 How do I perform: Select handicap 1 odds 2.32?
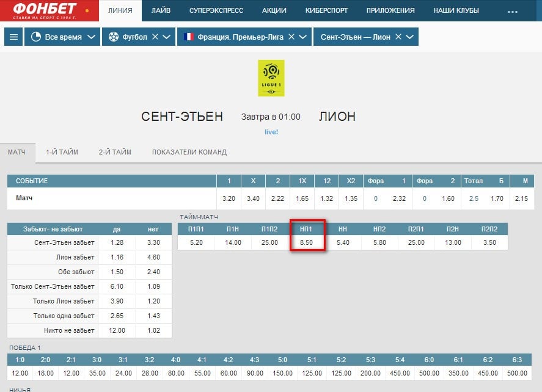tap(399, 198)
